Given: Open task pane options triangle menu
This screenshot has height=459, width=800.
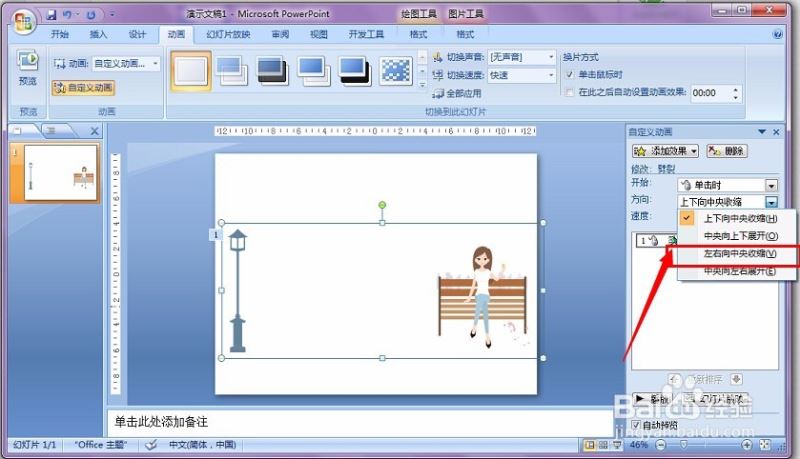Looking at the screenshot, I should point(762,132).
